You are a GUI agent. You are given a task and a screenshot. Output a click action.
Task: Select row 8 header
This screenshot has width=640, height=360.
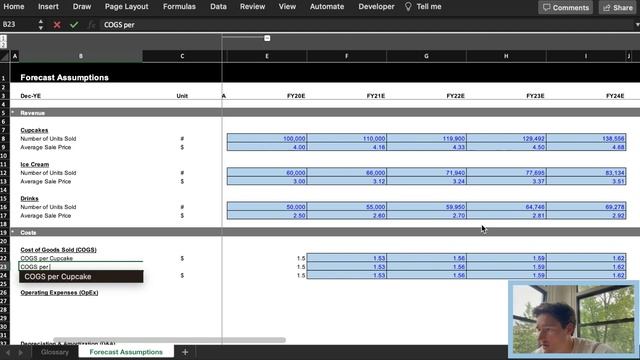pos(4,139)
